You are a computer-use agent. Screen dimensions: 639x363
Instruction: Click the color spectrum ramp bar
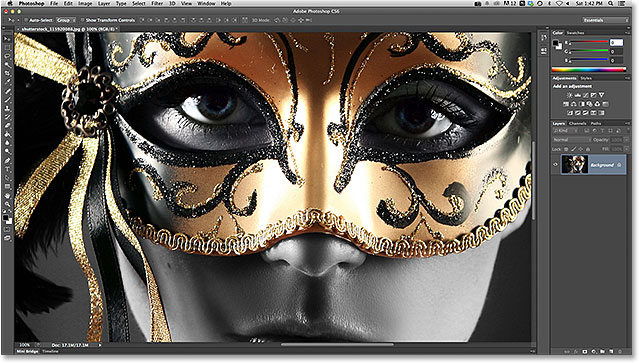(x=589, y=70)
